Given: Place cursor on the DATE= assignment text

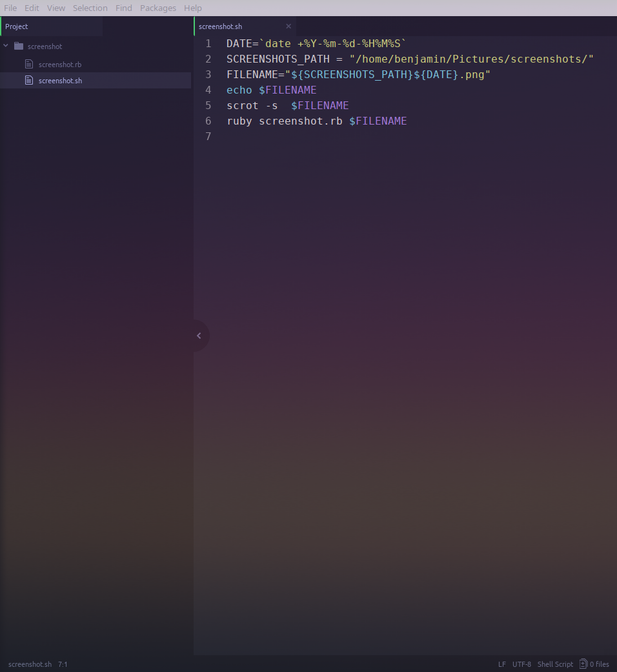Looking at the screenshot, I should click(x=243, y=44).
